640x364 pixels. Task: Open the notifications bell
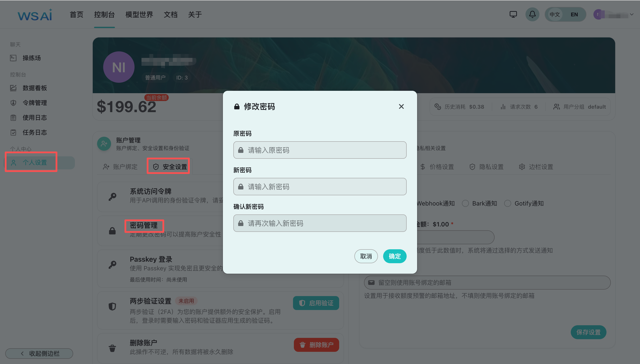pyautogui.click(x=532, y=15)
